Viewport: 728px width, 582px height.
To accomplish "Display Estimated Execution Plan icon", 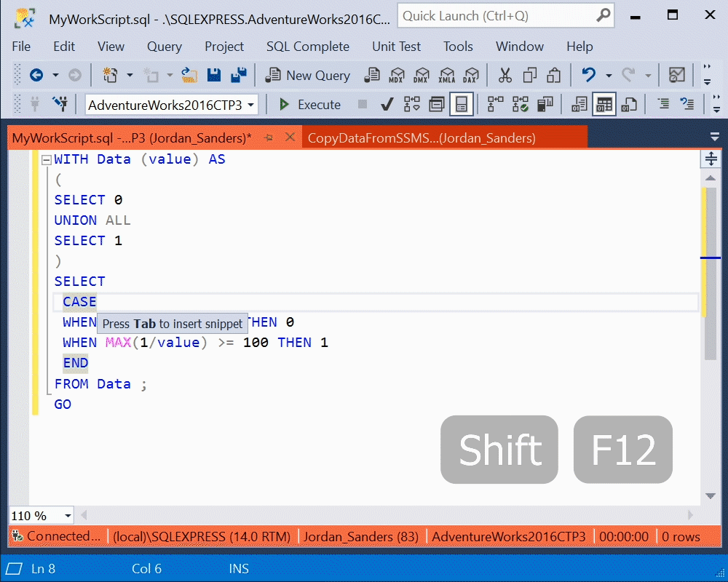I will (x=412, y=104).
